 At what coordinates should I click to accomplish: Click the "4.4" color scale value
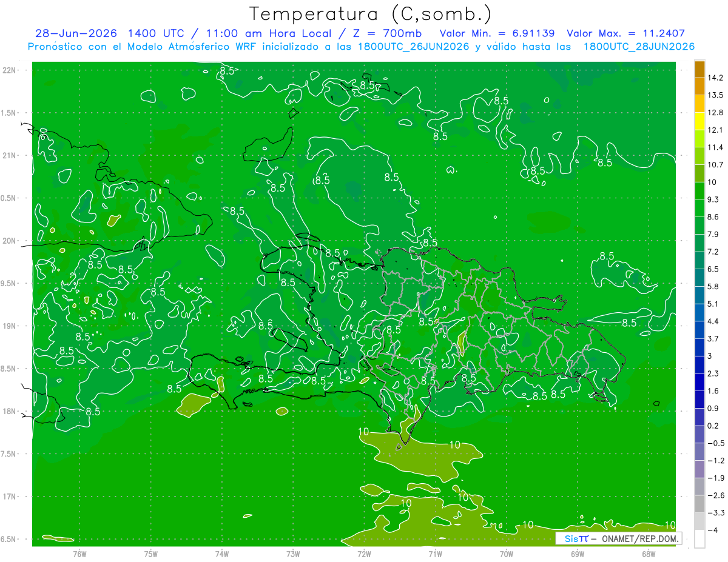(x=713, y=321)
